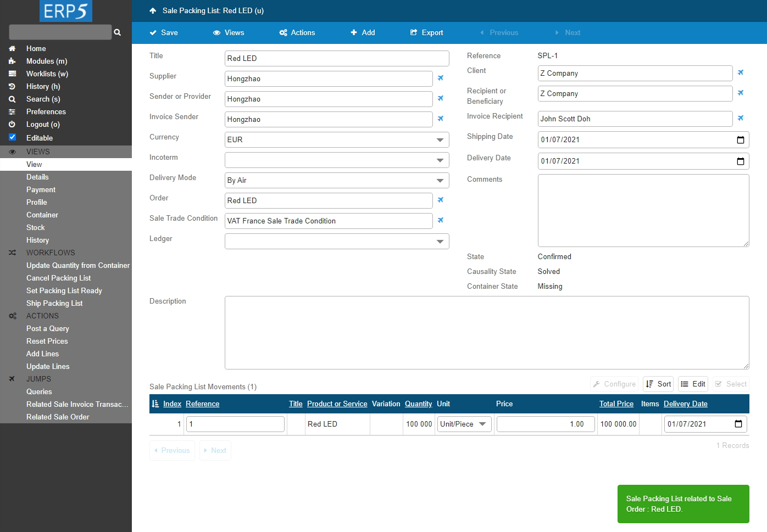The height and width of the screenshot is (532, 767).
Task: Click the Description text area
Action: [487, 333]
